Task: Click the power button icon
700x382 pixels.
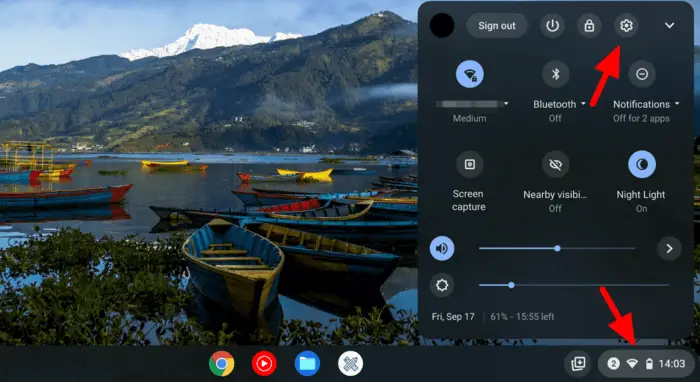Action: pyautogui.click(x=553, y=25)
